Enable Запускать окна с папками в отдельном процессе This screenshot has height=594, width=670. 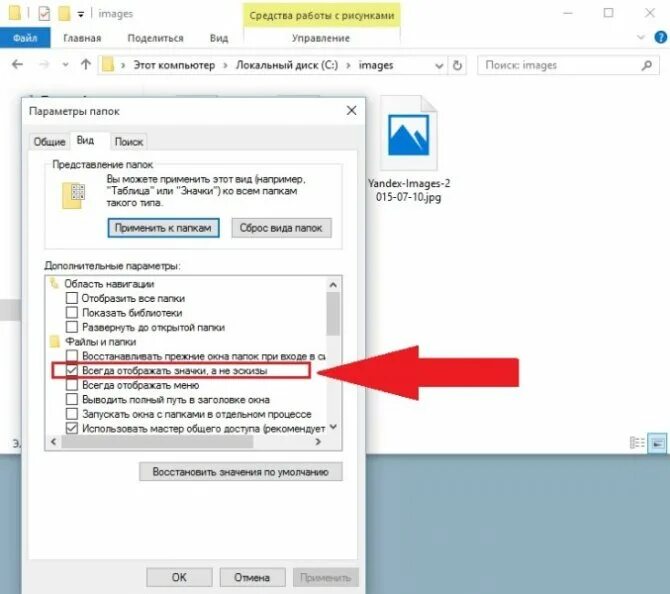(x=72, y=414)
